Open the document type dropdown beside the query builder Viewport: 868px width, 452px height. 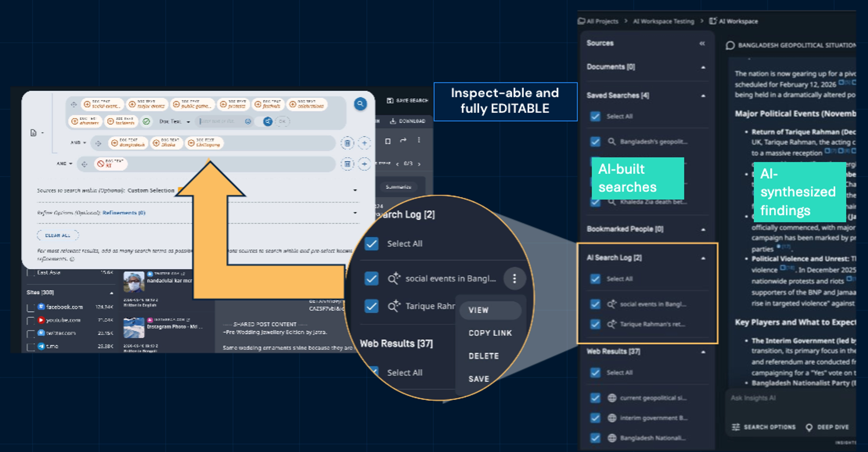pyautogui.click(x=37, y=133)
